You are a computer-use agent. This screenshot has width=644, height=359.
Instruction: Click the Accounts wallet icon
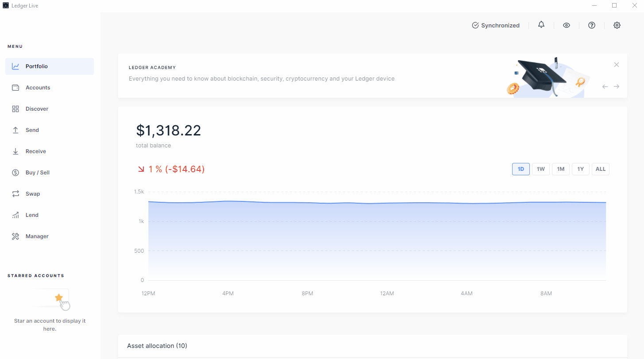[15, 88]
